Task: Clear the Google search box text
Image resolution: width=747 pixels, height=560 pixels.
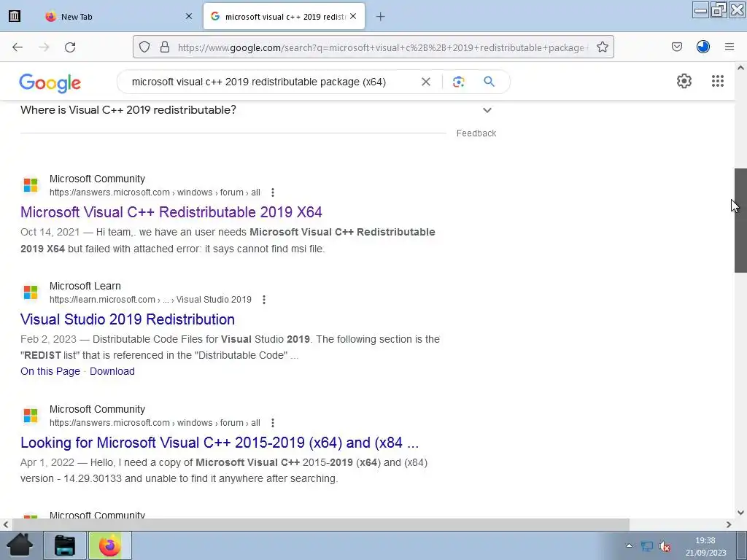Action: 426,82
